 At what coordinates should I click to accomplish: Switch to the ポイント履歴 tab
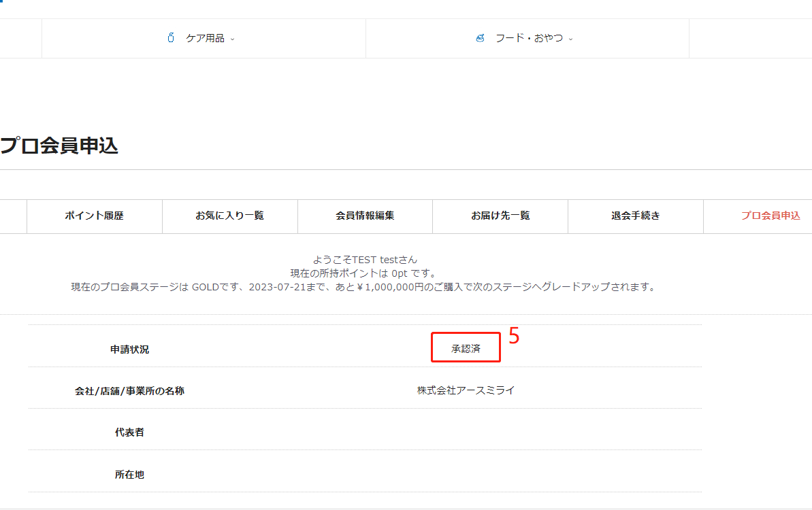point(95,216)
